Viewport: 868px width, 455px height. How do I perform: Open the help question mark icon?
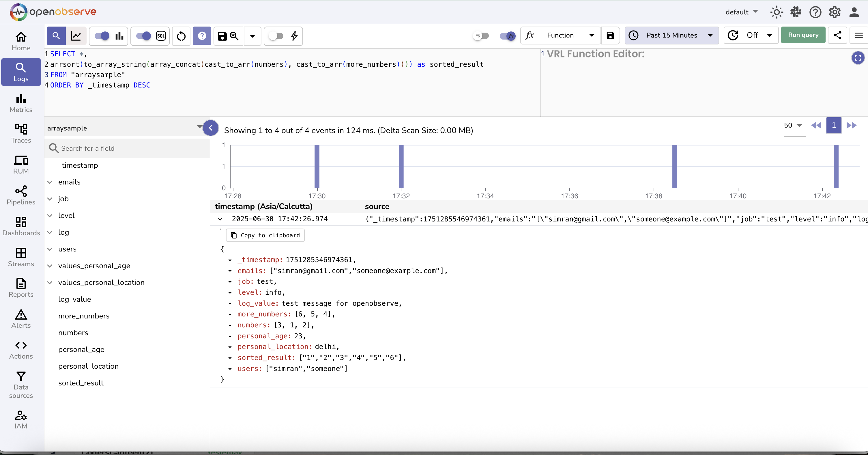201,36
